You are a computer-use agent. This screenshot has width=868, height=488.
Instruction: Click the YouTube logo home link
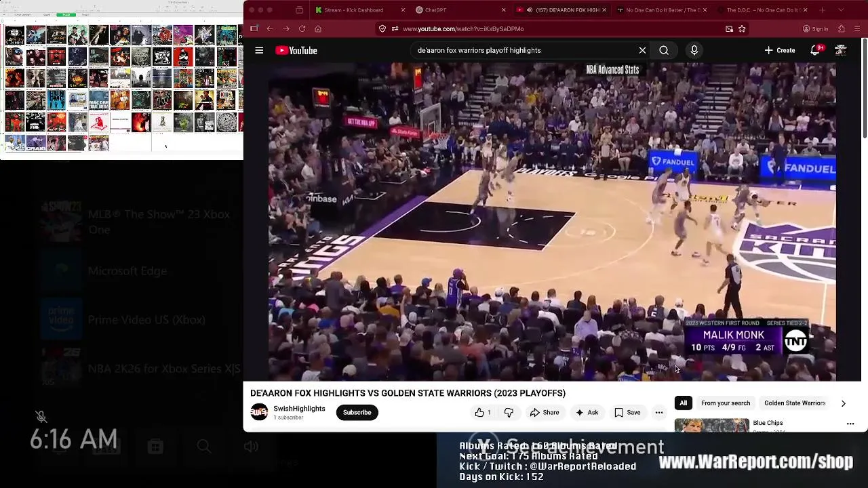click(296, 50)
